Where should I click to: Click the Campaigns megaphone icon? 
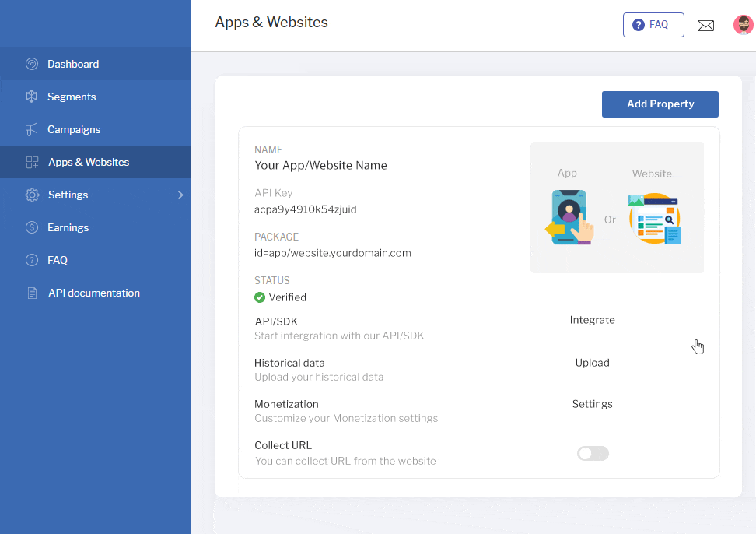(x=32, y=129)
